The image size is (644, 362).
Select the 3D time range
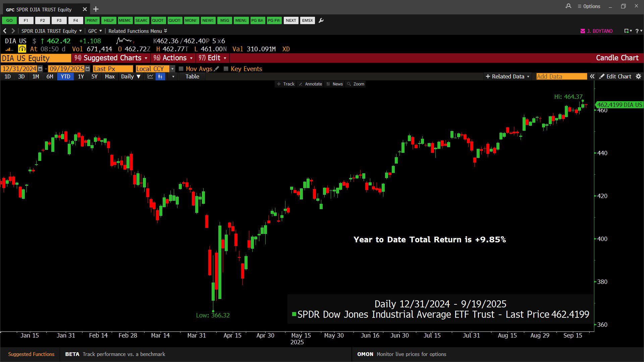[x=21, y=76]
